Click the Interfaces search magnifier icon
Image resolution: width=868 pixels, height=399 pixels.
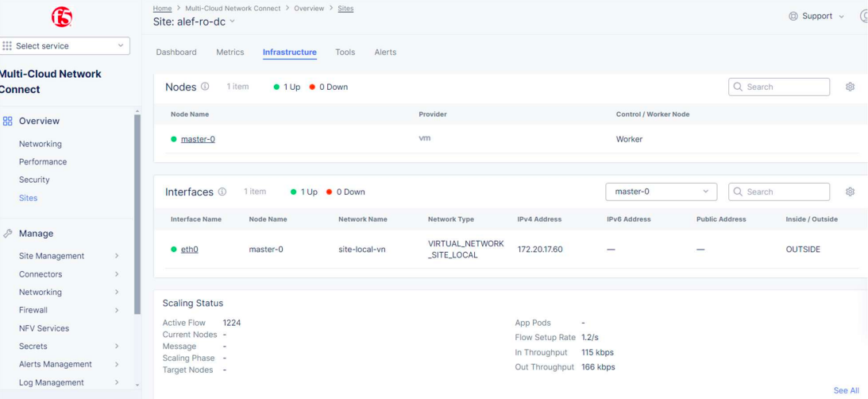(x=738, y=192)
